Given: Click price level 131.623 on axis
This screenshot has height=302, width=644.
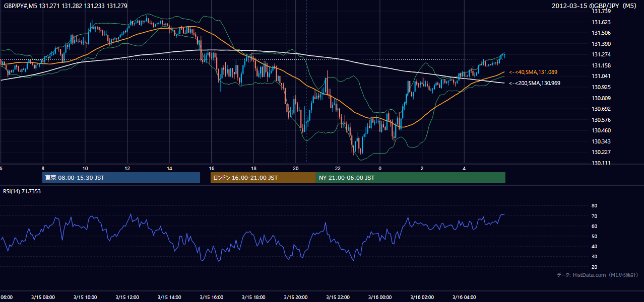Looking at the screenshot, I should pos(601,22).
